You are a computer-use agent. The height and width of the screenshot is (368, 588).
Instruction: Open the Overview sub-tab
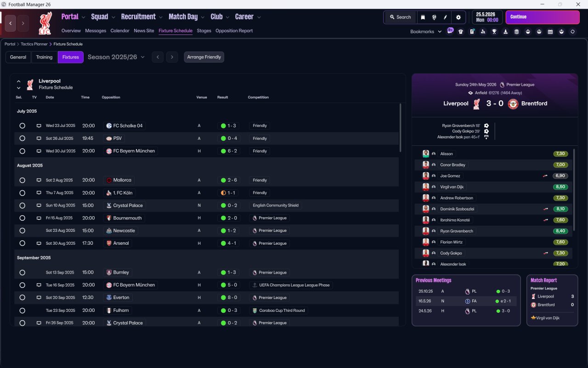click(71, 31)
